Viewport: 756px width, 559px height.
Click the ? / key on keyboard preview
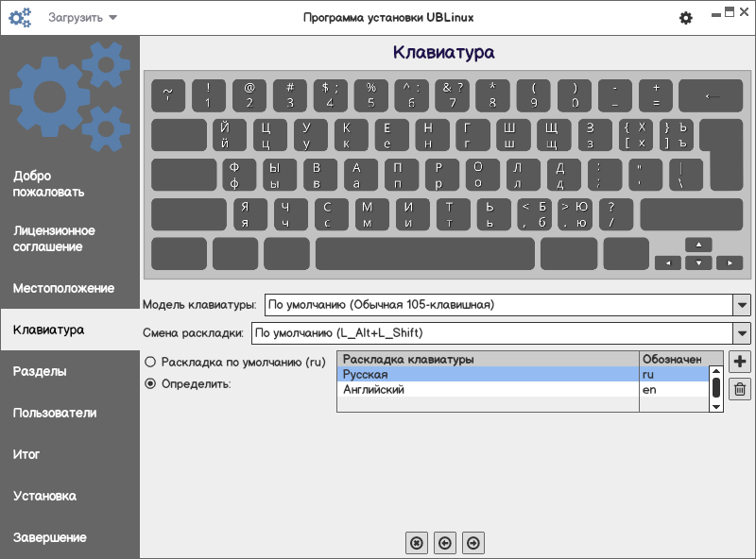[616, 214]
